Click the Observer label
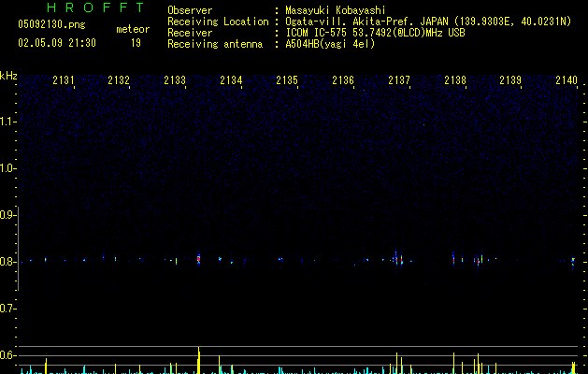This screenshot has width=588, height=374. pyautogui.click(x=190, y=10)
